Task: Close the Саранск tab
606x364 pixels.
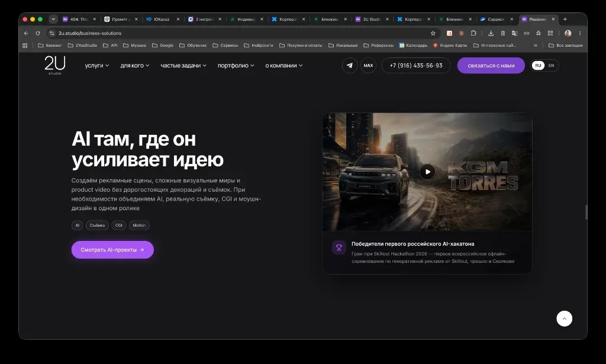Action: coord(512,19)
